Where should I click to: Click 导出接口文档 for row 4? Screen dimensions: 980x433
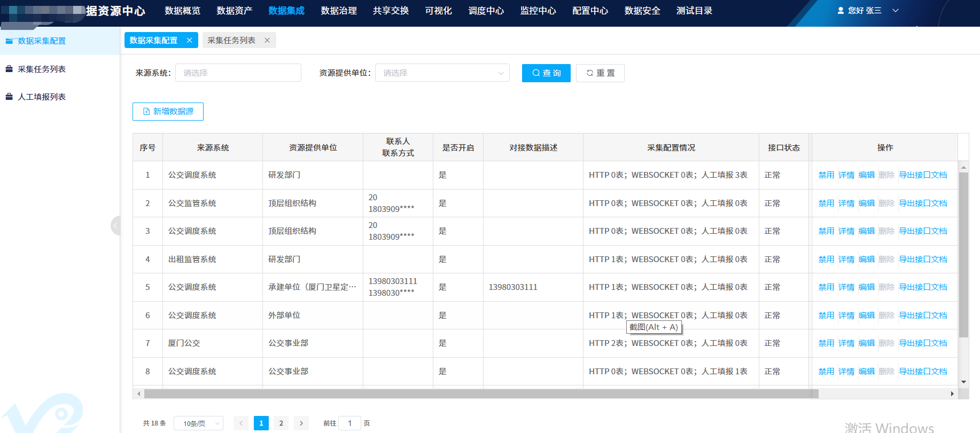click(923, 259)
